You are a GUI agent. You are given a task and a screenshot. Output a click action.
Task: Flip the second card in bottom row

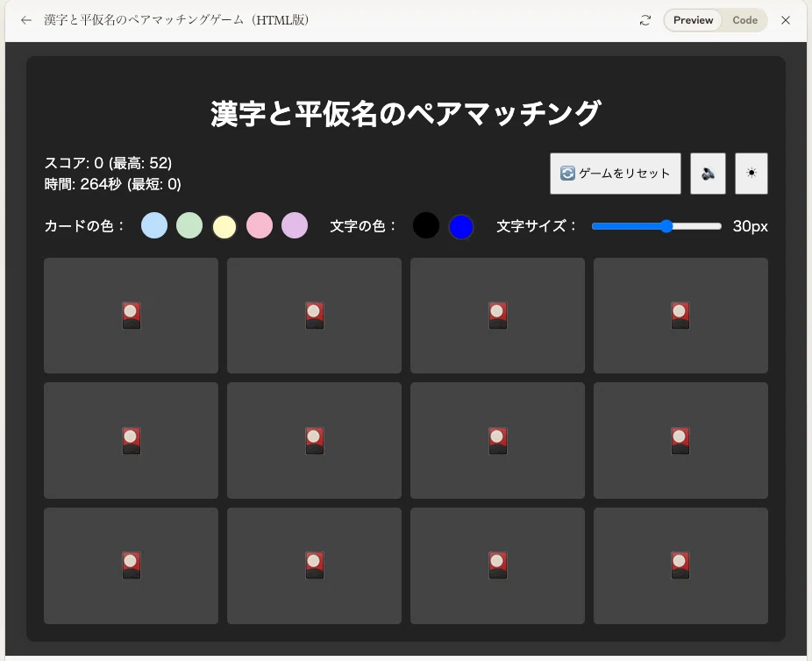click(x=314, y=565)
